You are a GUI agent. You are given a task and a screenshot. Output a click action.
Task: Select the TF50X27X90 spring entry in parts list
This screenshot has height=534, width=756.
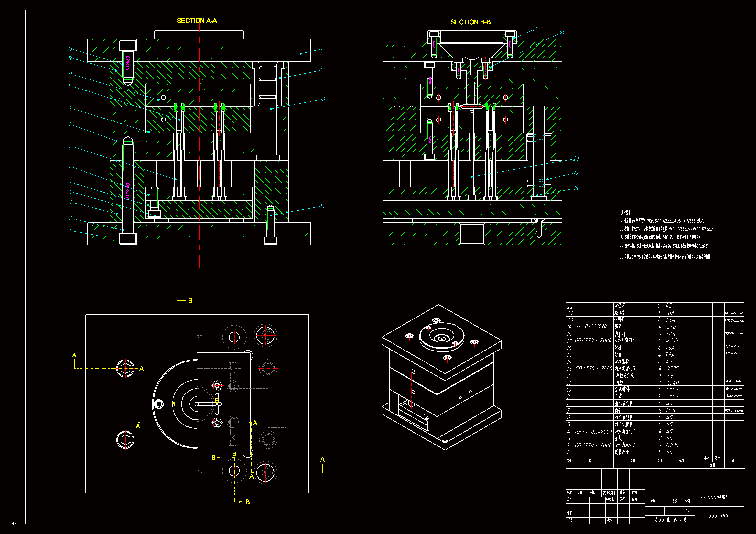pos(591,326)
